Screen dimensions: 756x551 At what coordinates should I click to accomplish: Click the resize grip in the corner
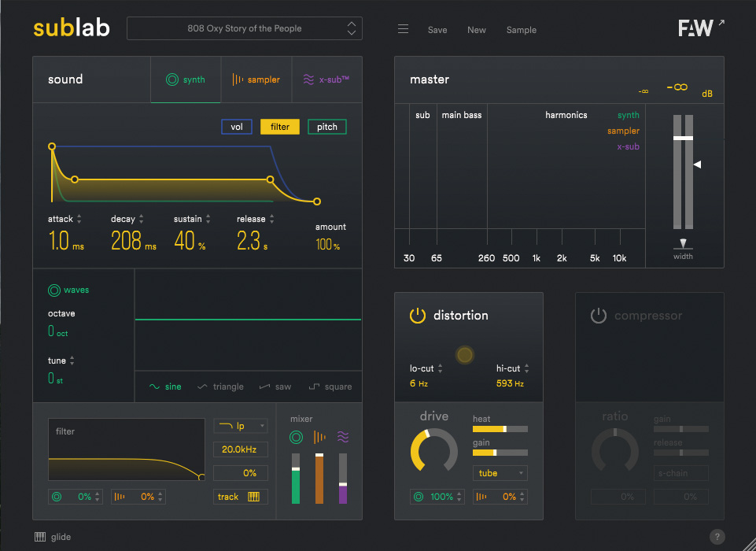point(748,543)
